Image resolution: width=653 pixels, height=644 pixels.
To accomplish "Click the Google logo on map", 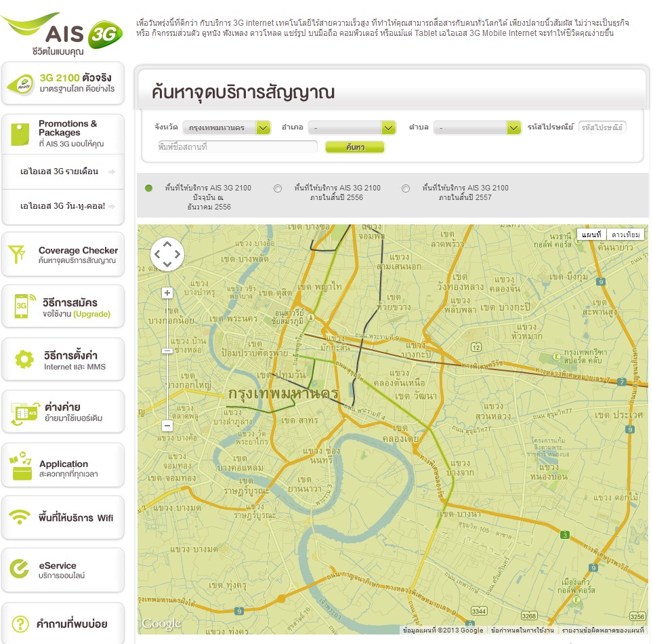I will click(x=161, y=624).
